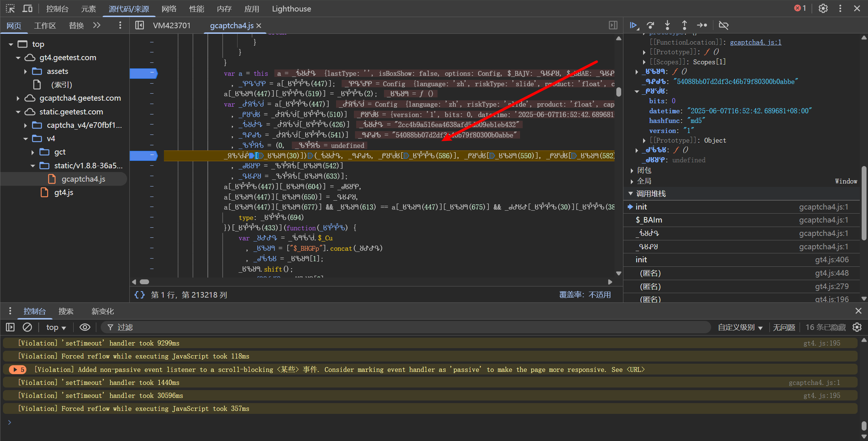Open 自定义级别 log level dropdown

coord(740,327)
